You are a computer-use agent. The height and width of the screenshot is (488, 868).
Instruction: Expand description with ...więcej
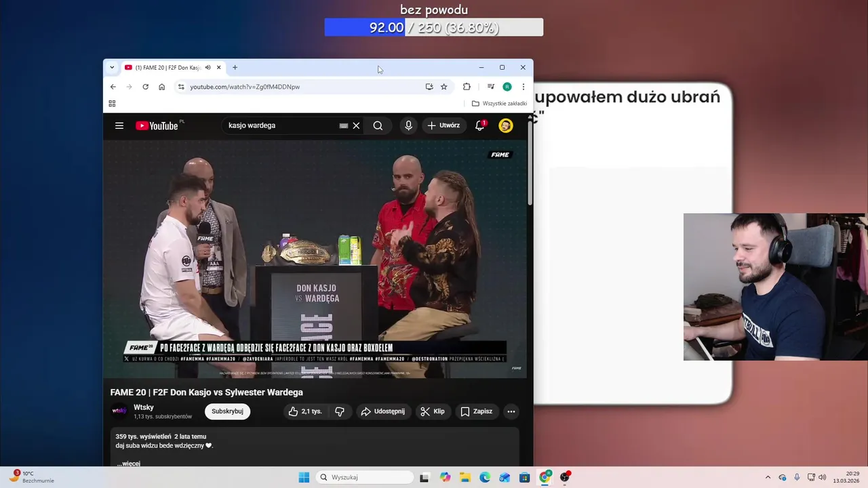tap(128, 464)
